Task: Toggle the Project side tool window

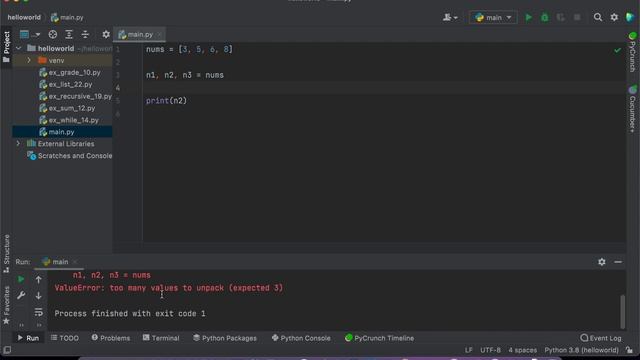Action: point(6,47)
